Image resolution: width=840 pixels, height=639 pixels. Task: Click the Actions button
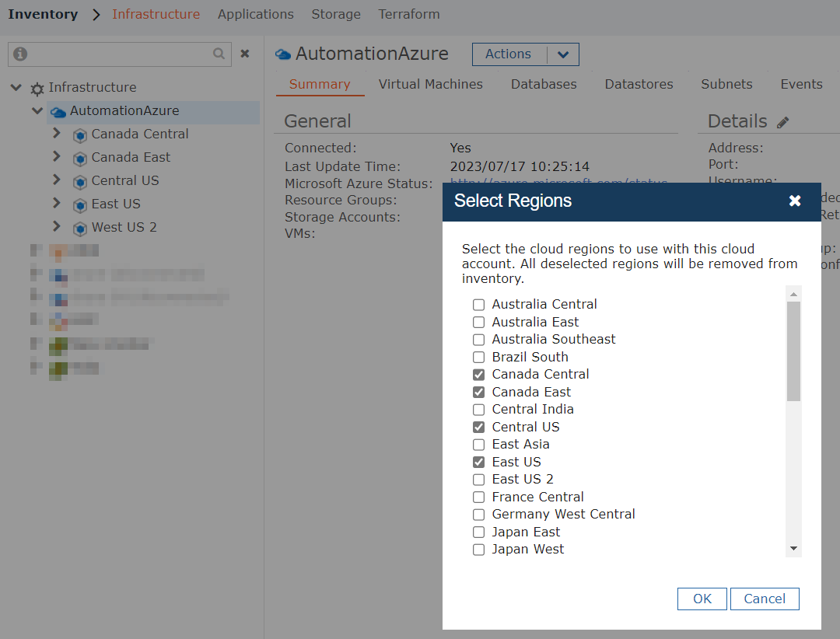[509, 54]
